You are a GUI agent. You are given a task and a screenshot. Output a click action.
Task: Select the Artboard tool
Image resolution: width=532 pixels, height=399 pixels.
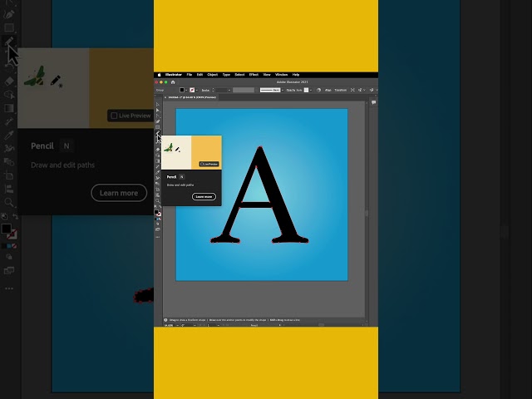point(157,190)
